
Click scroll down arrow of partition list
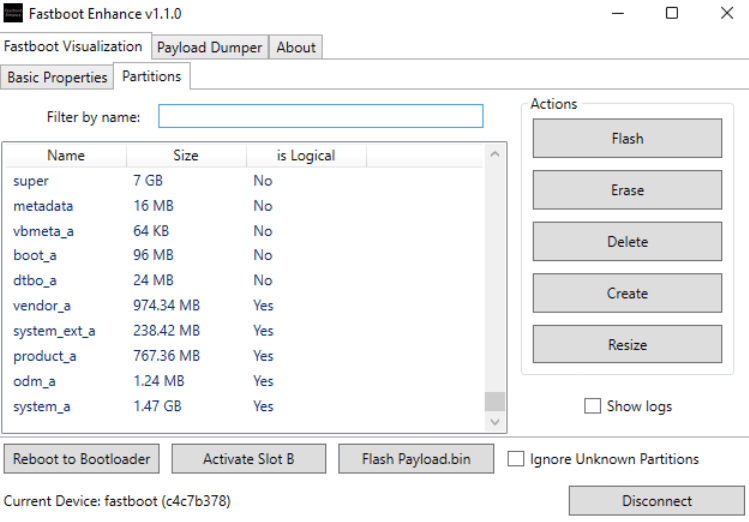(495, 422)
